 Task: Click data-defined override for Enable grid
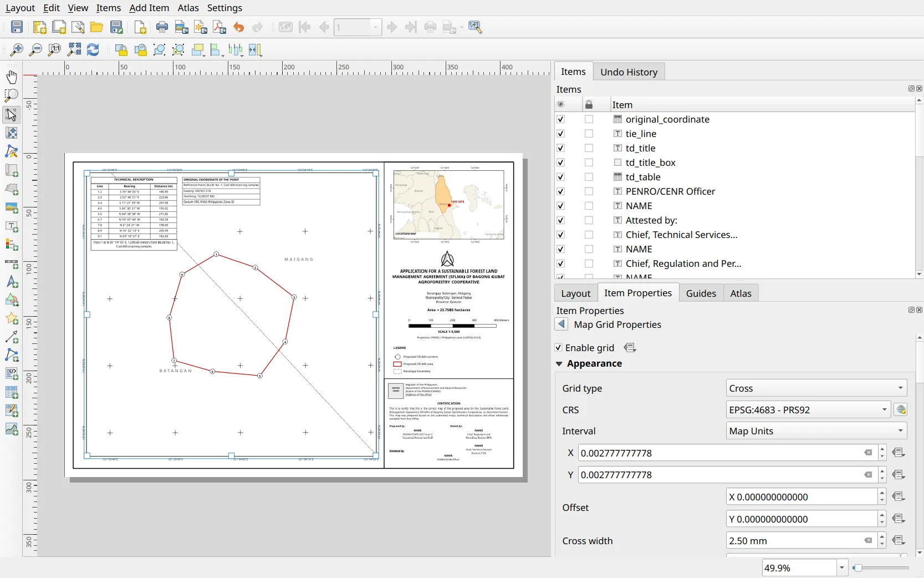pos(630,348)
